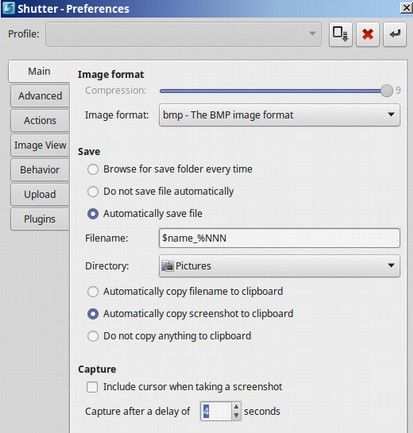Image resolution: width=413 pixels, height=433 pixels.
Task: Click the red X delete profile icon
Action: pos(368,34)
